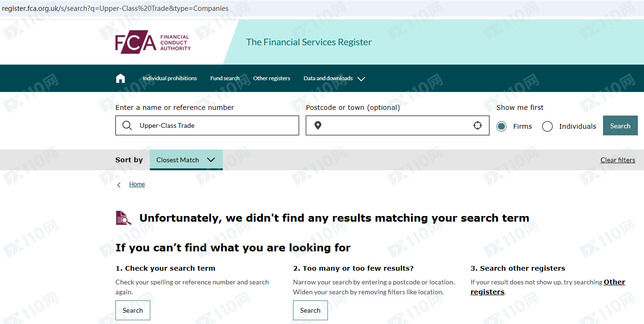Viewport: 644px width, 324px height.
Task: Select the Firms radio button
Action: (501, 126)
